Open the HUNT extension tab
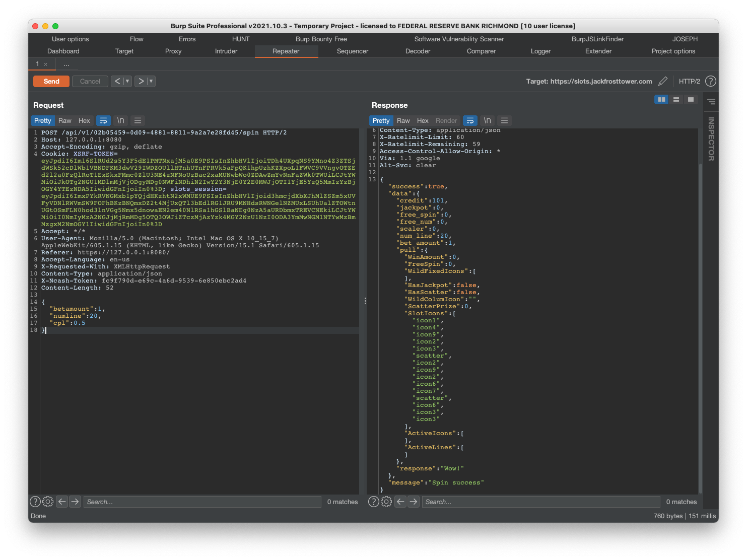747x560 pixels. coord(241,39)
